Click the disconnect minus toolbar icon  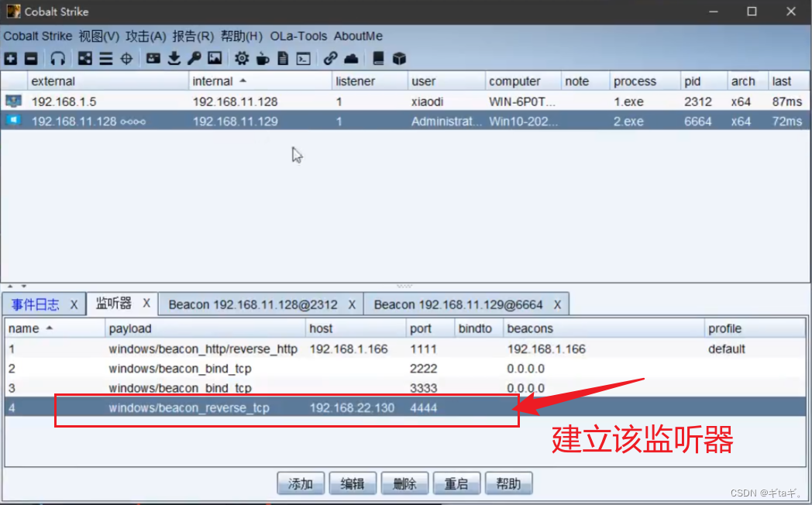click(31, 58)
